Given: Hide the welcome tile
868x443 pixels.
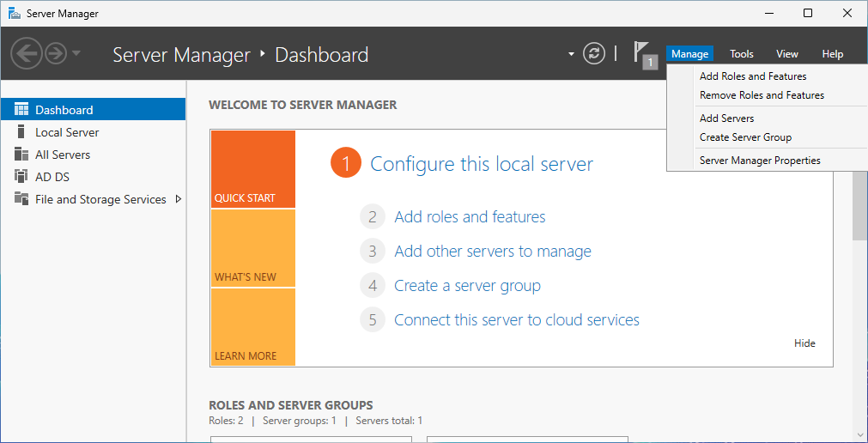Looking at the screenshot, I should click(804, 343).
